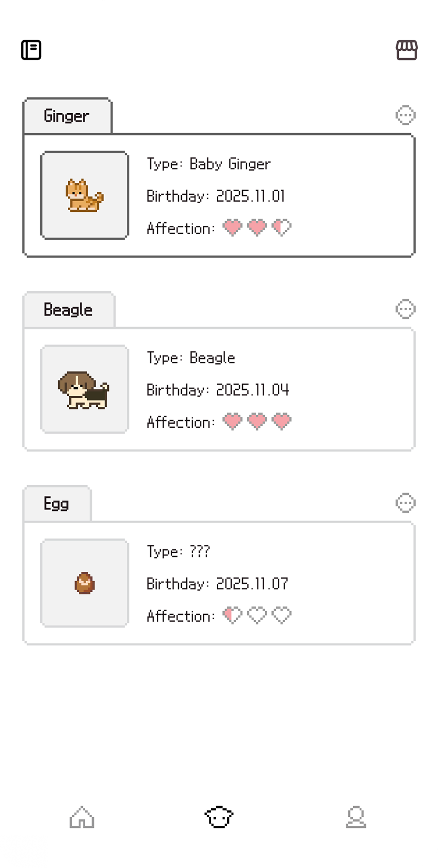Click Ginger's pet portrait thumbnail
This screenshot has height=868, width=438.
84,195
